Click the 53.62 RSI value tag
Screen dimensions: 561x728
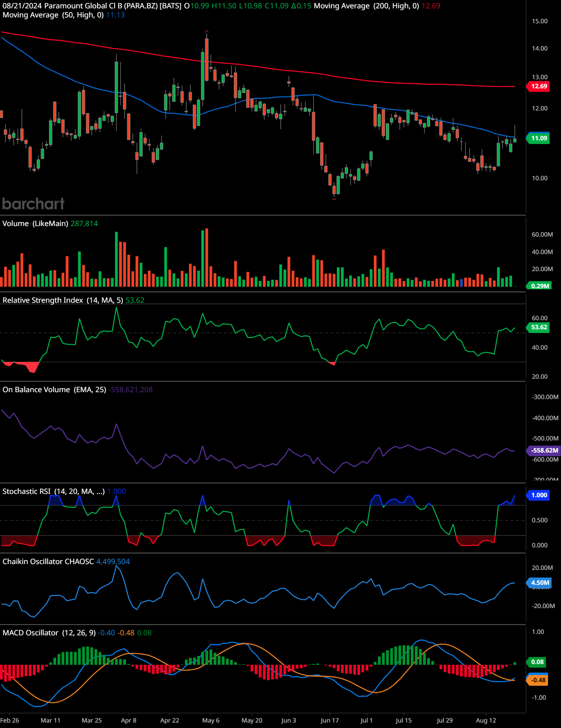point(538,327)
